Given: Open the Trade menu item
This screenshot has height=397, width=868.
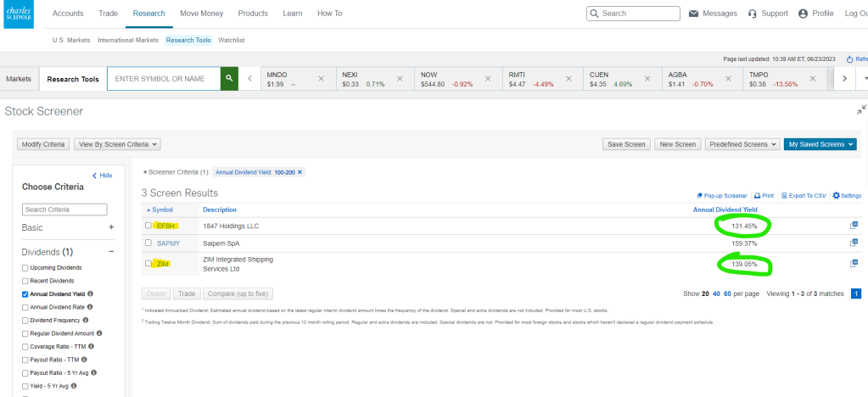Looking at the screenshot, I should coord(109,14).
